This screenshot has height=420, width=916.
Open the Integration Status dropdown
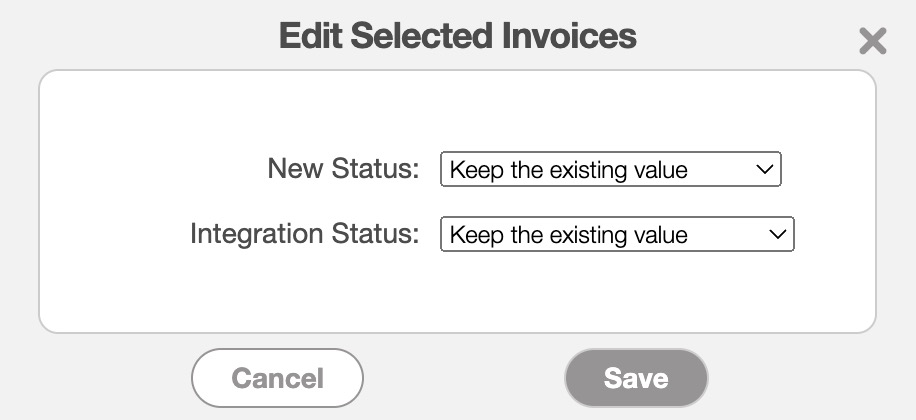[x=617, y=235]
